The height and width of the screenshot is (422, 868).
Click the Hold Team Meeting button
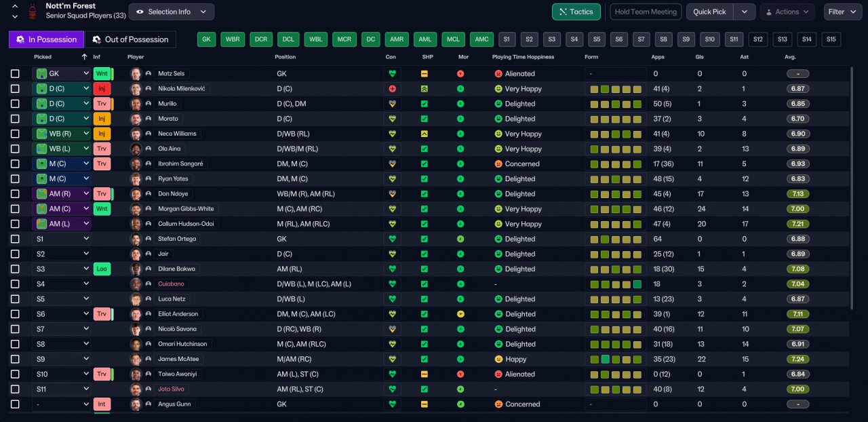pos(646,12)
